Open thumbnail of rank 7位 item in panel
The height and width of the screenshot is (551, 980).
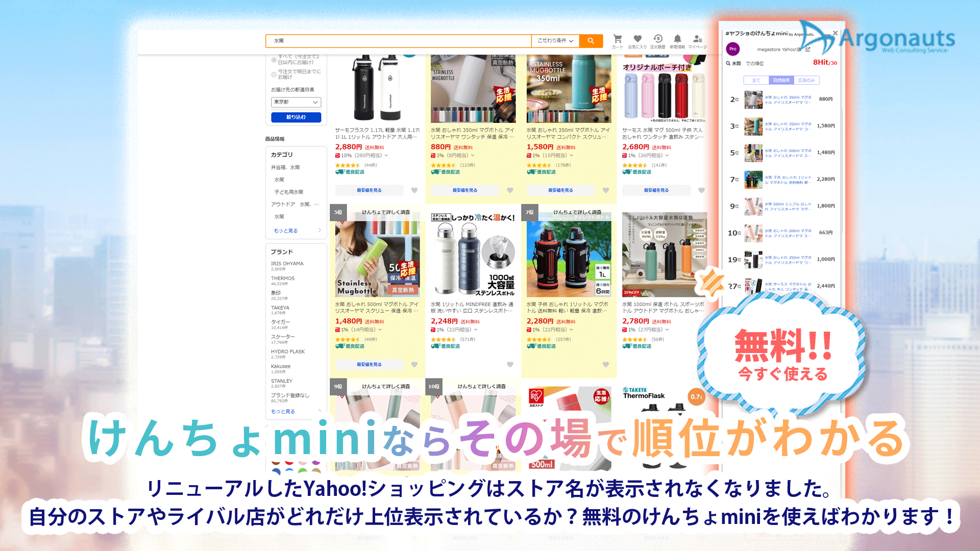coord(753,180)
